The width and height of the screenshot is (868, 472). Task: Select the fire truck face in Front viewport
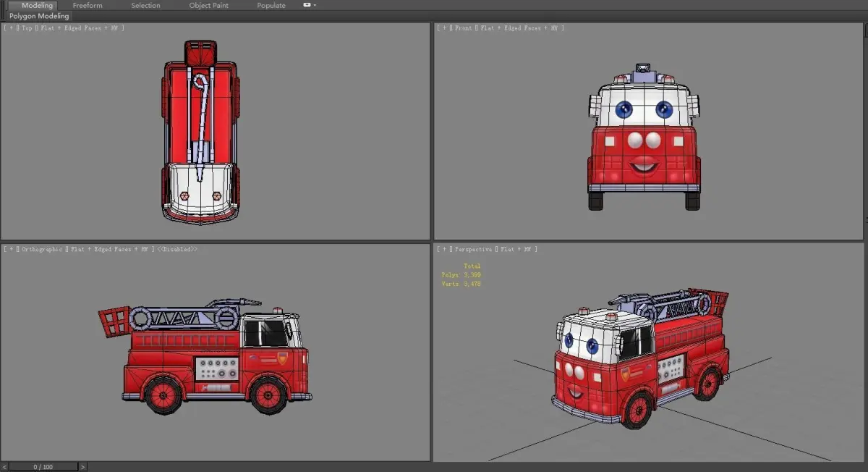(x=644, y=138)
